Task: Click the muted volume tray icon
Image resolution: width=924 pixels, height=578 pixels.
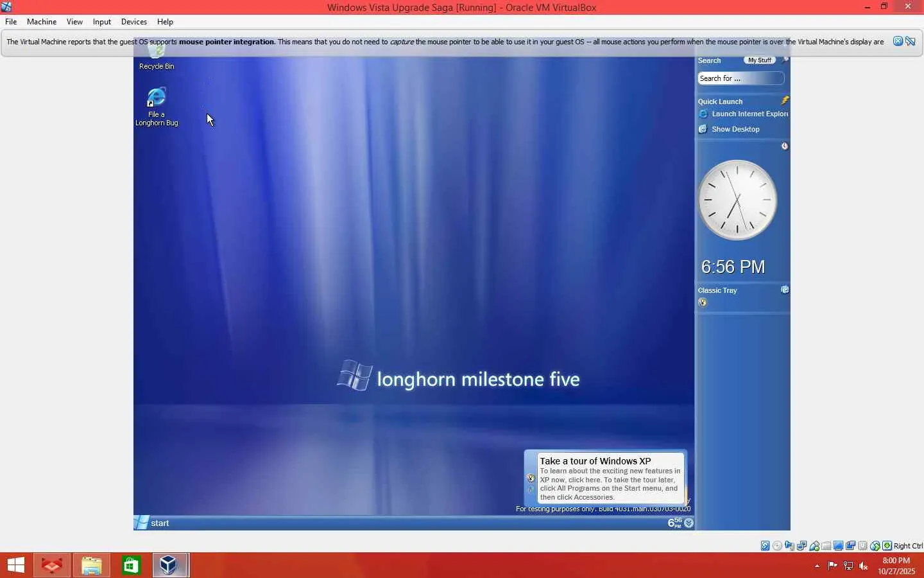Action: click(x=864, y=566)
